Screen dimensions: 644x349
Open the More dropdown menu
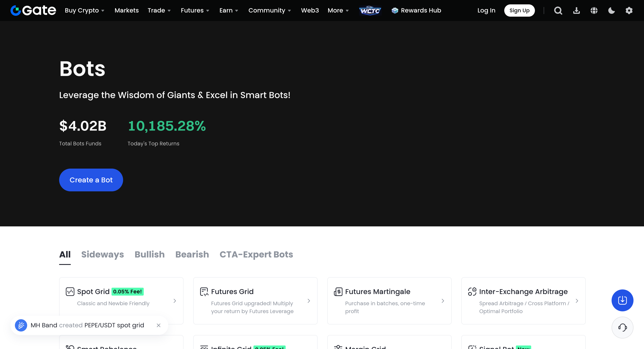(338, 11)
